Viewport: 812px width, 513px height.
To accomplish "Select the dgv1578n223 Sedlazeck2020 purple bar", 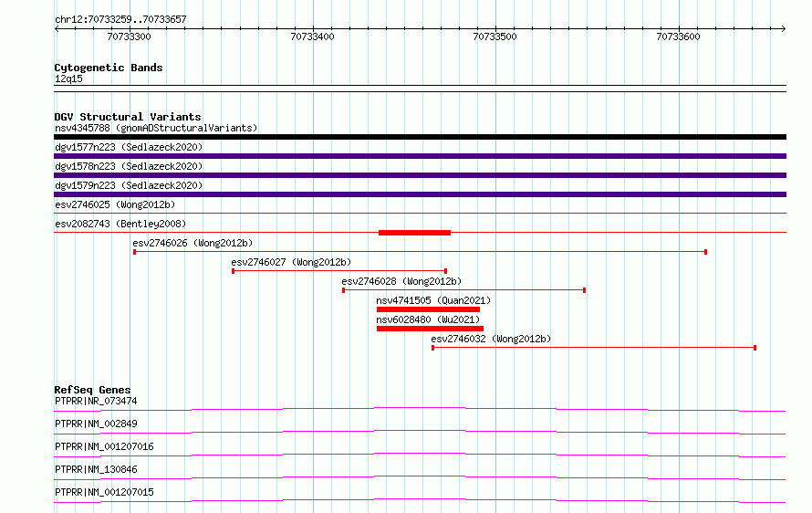I will (x=420, y=175).
